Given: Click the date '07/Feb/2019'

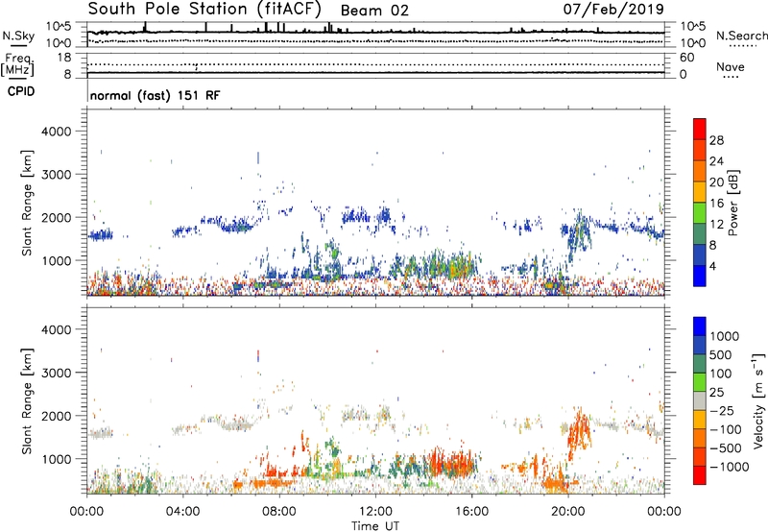Looking at the screenshot, I should coord(613,9).
